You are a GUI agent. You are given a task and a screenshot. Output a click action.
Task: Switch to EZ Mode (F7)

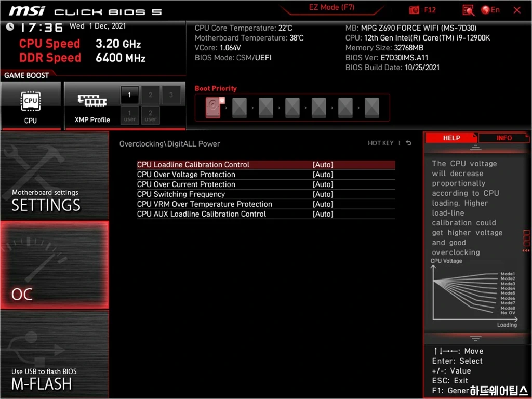tap(331, 7)
